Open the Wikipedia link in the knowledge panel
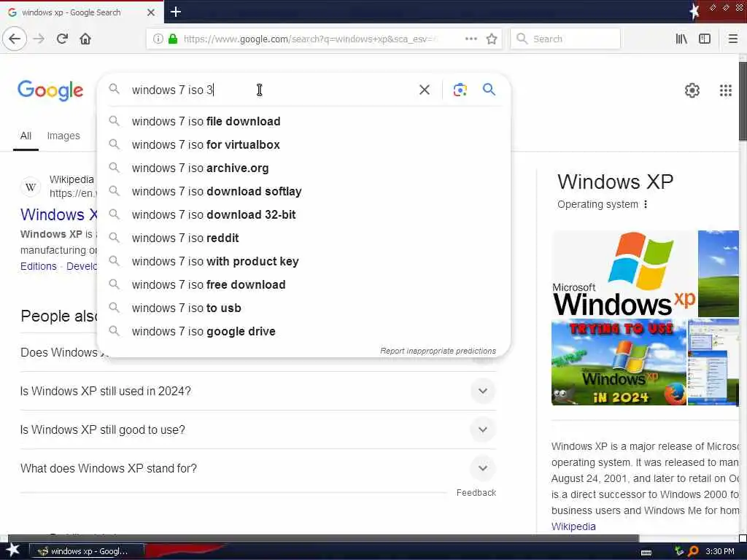747x560 pixels. click(x=573, y=526)
